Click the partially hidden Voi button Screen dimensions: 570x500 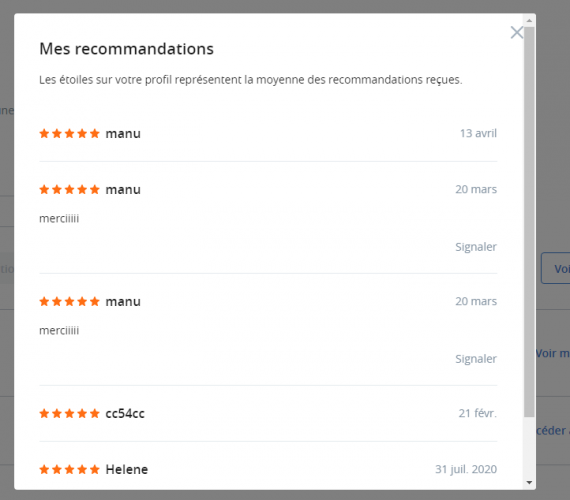pos(555,268)
